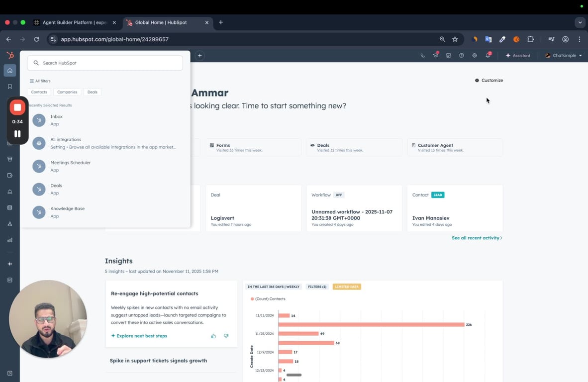Screen dimensions: 588x382
Task: Click See all recent activity link
Action: (x=477, y=238)
